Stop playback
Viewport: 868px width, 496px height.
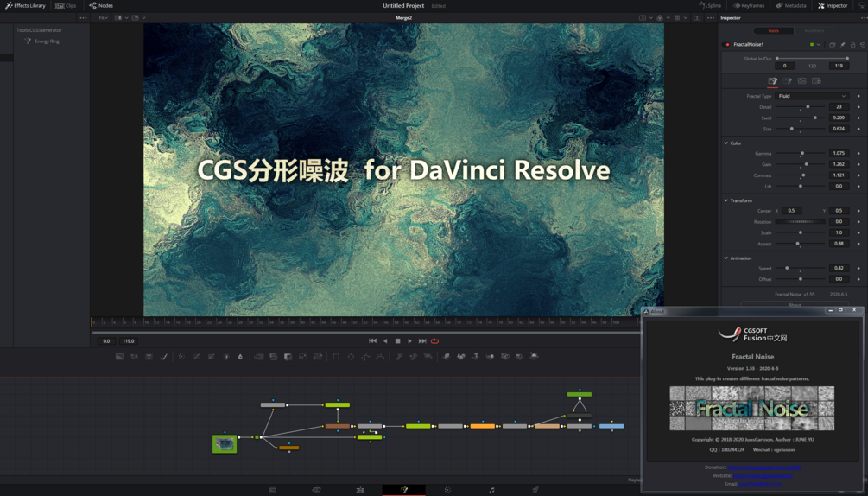397,341
